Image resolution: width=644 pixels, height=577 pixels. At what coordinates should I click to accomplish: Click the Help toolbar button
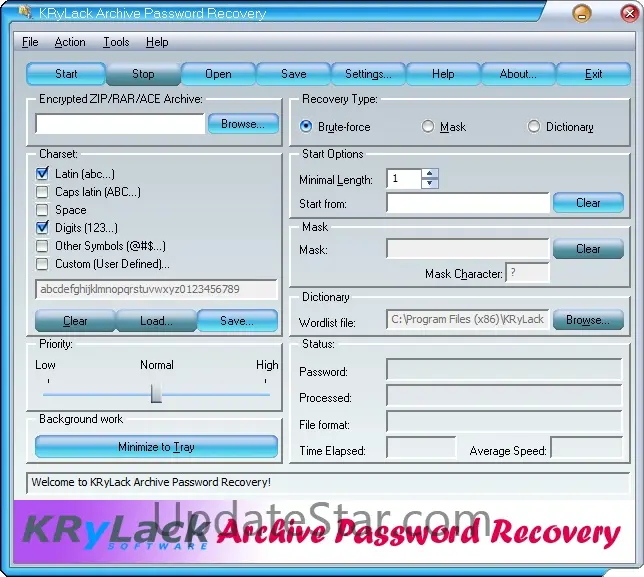(x=443, y=74)
